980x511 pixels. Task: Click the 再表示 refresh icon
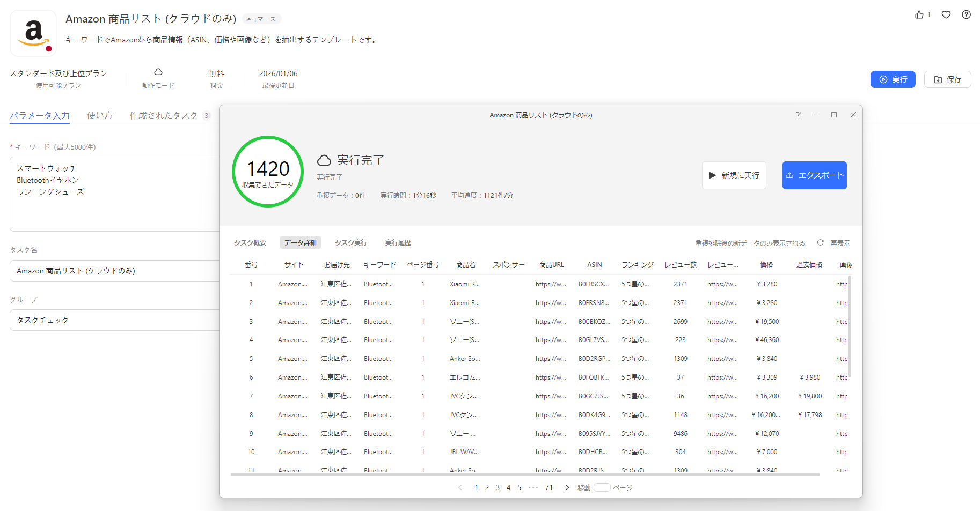click(x=820, y=242)
